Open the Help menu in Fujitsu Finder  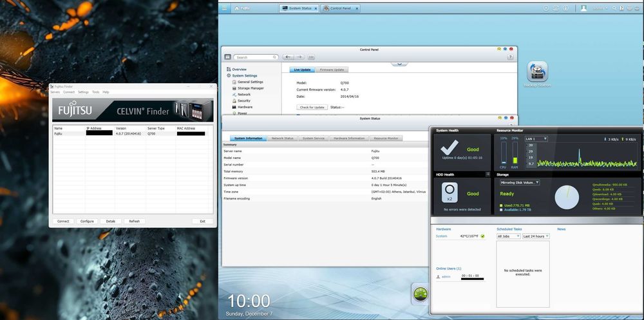[106, 92]
